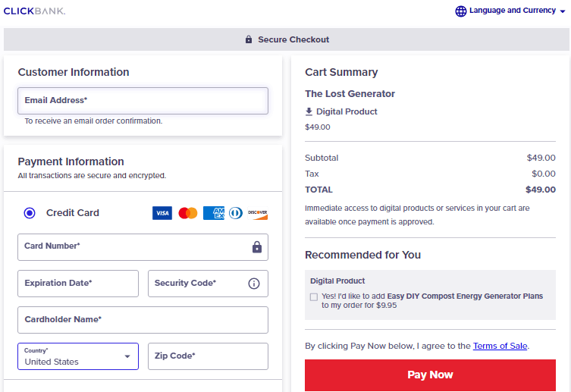Select the Cardholder Name input

click(x=143, y=320)
